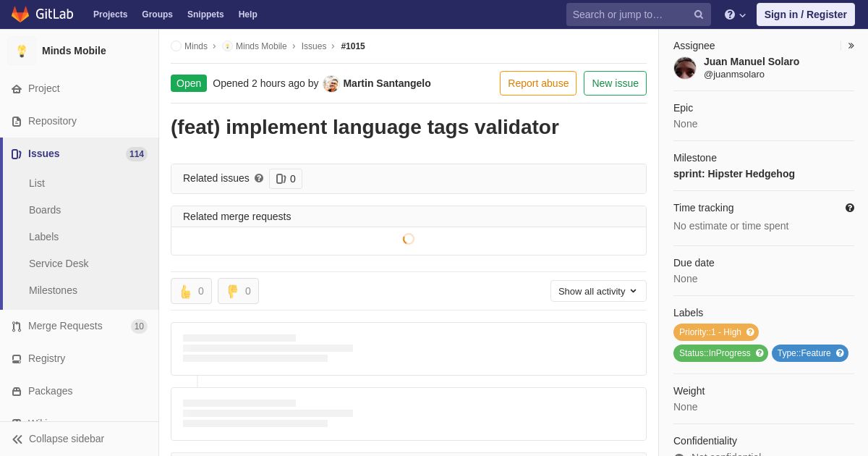Click the Report abuse button

(x=538, y=83)
